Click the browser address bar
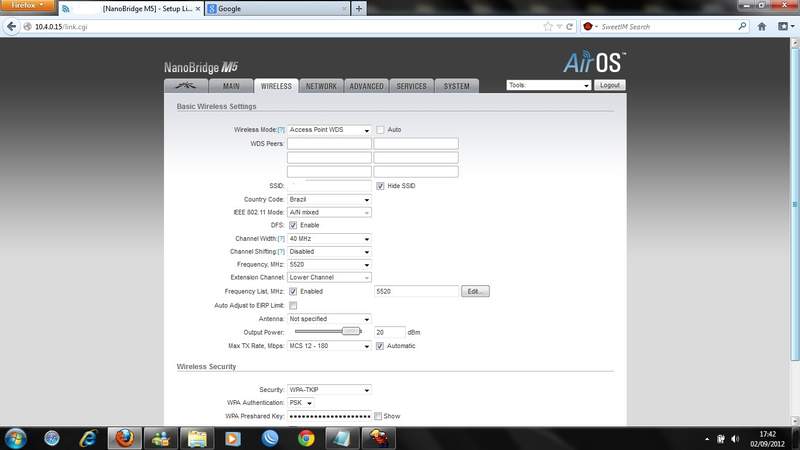Viewport: 800px width, 450px height. 286,27
